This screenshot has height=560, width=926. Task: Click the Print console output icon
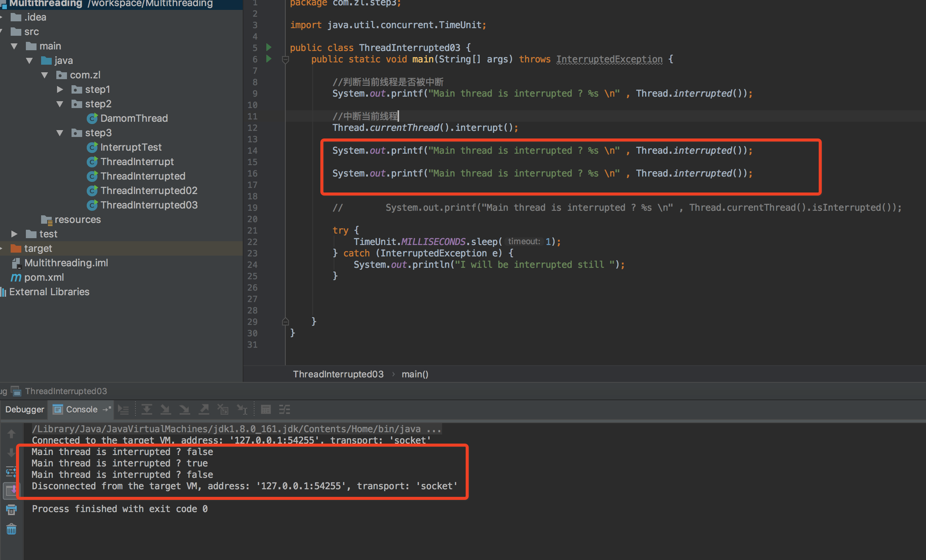click(x=11, y=510)
